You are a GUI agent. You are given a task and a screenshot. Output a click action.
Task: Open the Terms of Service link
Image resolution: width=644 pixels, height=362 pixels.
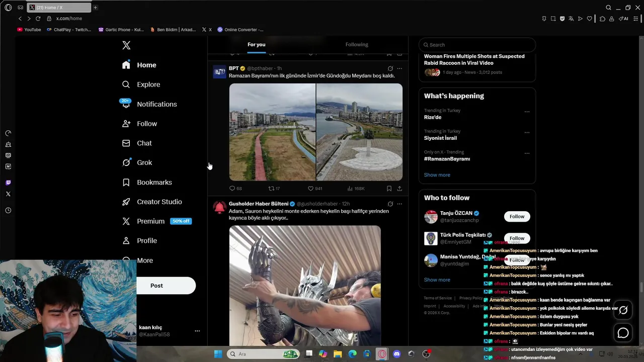tap(438, 298)
